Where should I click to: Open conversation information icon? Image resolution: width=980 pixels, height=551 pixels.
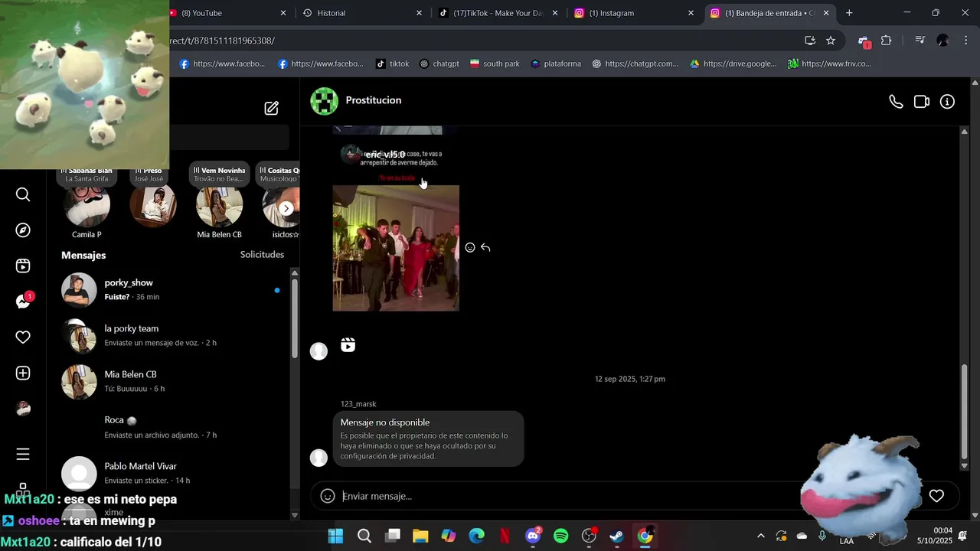pos(948,102)
